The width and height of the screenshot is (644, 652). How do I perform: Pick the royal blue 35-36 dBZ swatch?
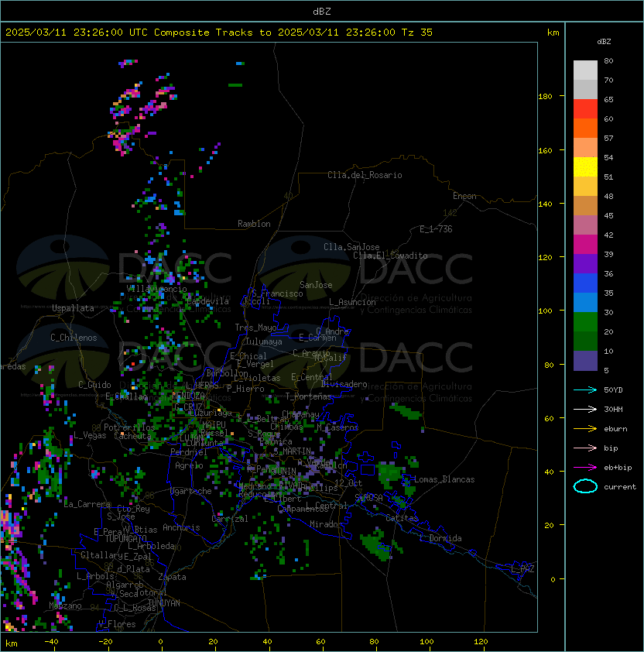(x=585, y=283)
